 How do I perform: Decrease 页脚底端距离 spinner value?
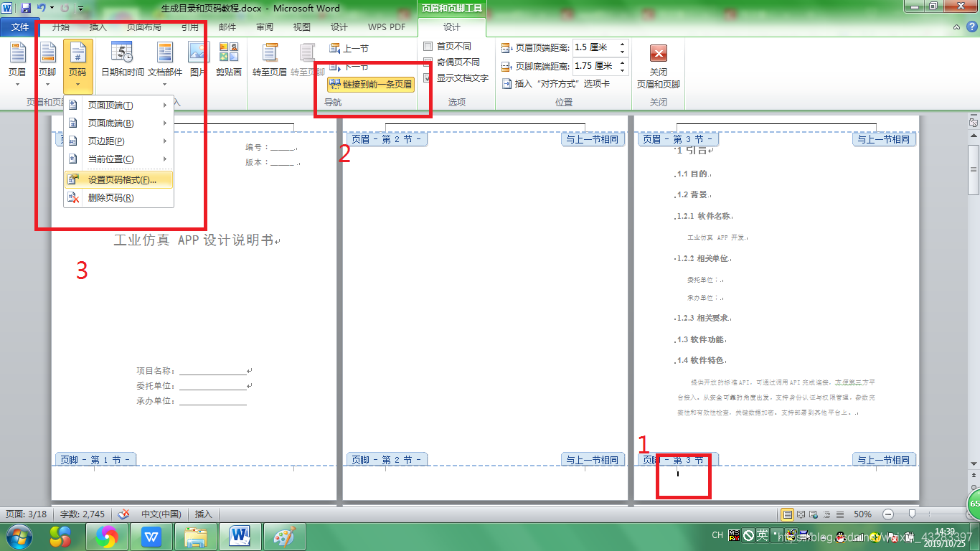point(622,70)
